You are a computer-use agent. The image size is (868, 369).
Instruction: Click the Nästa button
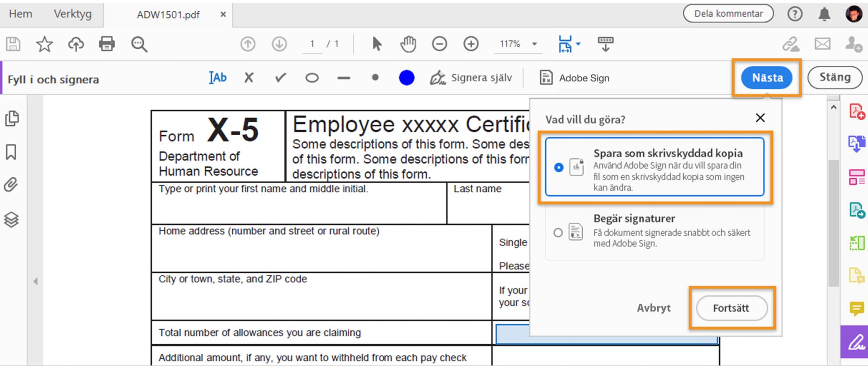pyautogui.click(x=767, y=78)
